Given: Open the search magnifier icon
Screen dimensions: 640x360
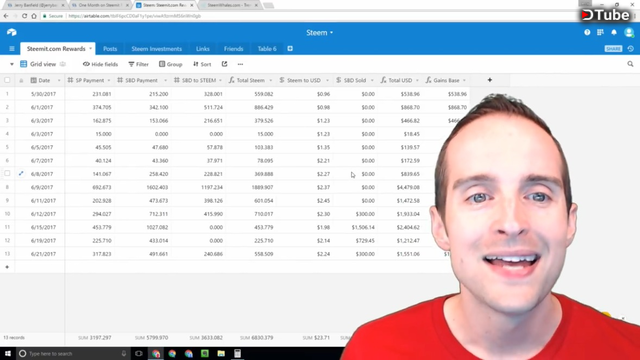Looking at the screenshot, I should tap(630, 64).
